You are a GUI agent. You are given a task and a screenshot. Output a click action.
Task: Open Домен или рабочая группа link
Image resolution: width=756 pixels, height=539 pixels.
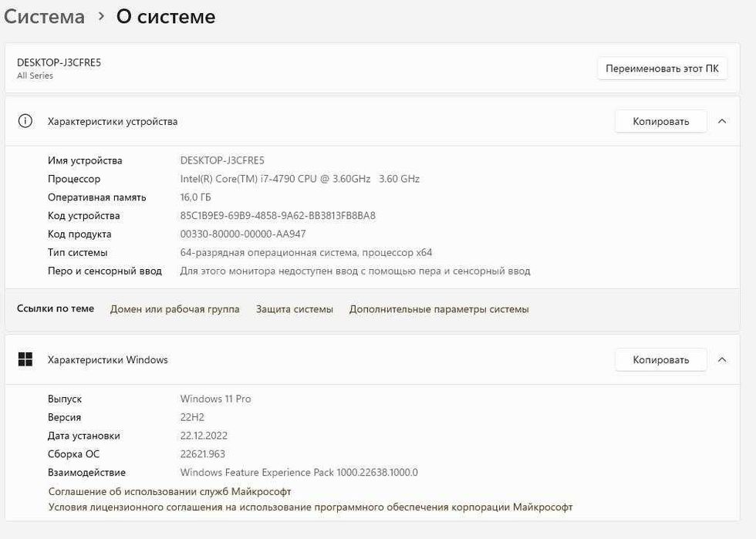pyautogui.click(x=174, y=309)
